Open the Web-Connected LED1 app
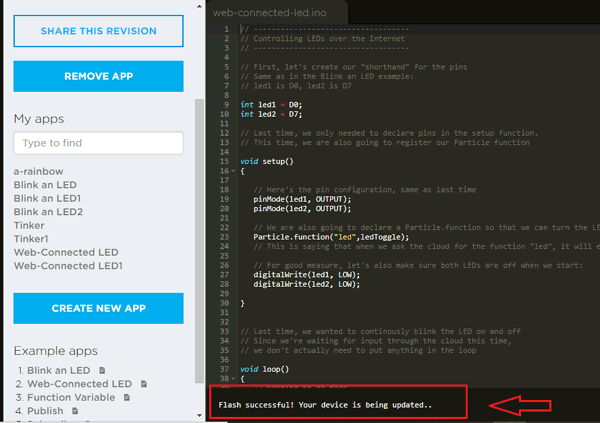 point(68,266)
